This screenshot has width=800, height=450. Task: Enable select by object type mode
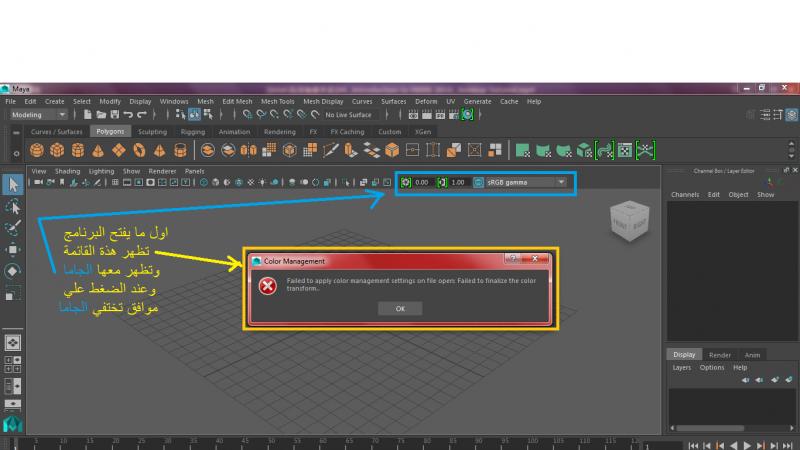(x=194, y=114)
